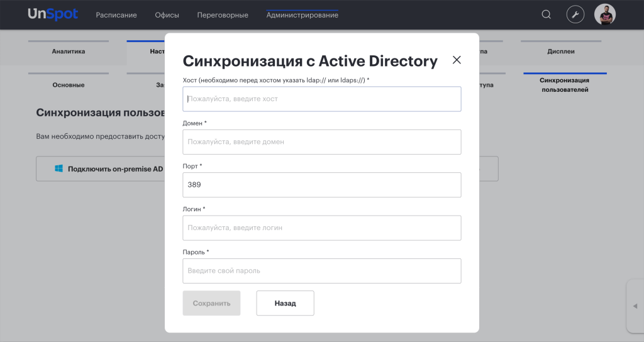Click the Хост field label text
The height and width of the screenshot is (342, 644).
click(276, 80)
